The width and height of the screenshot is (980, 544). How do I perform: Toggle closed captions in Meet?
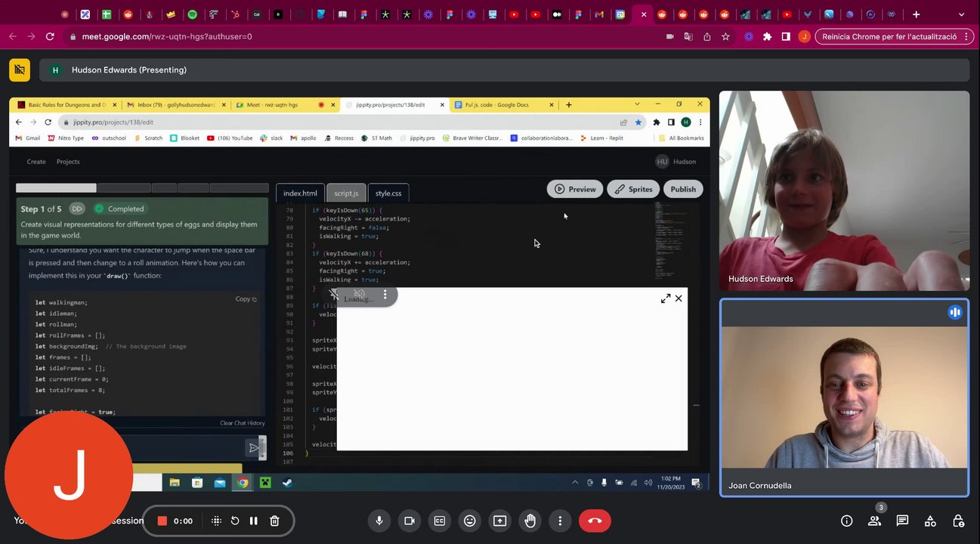440,521
